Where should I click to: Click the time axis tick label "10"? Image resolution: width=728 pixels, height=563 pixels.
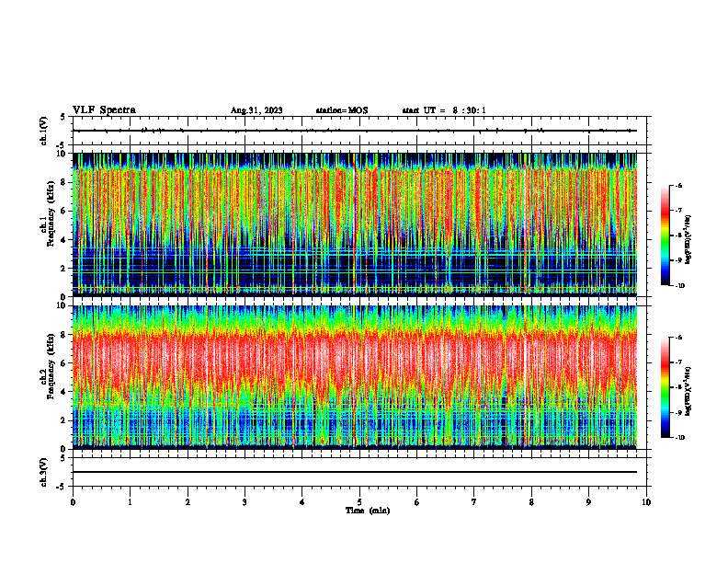(x=646, y=502)
